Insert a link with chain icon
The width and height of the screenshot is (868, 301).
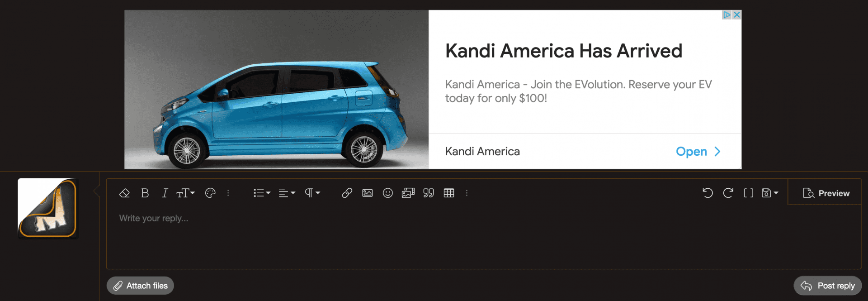pos(347,193)
